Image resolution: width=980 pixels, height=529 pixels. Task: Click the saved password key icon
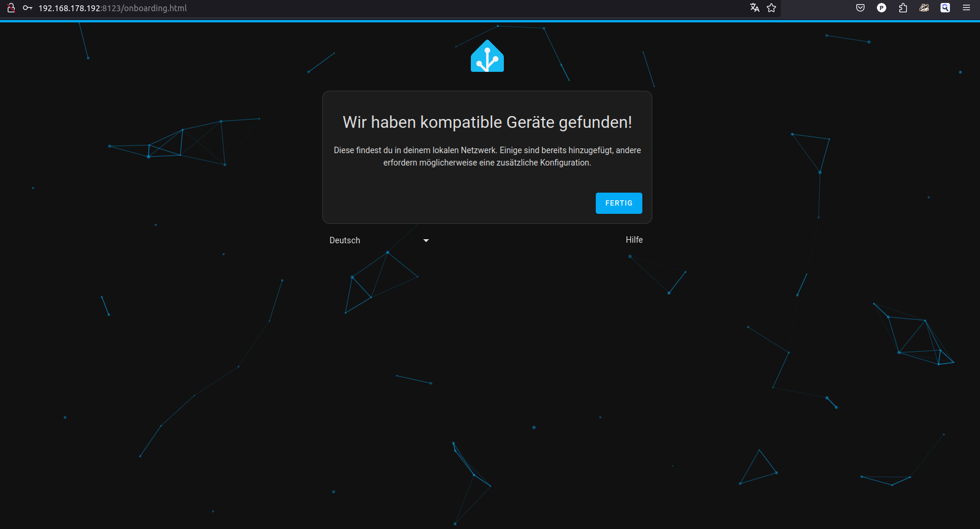coord(27,8)
